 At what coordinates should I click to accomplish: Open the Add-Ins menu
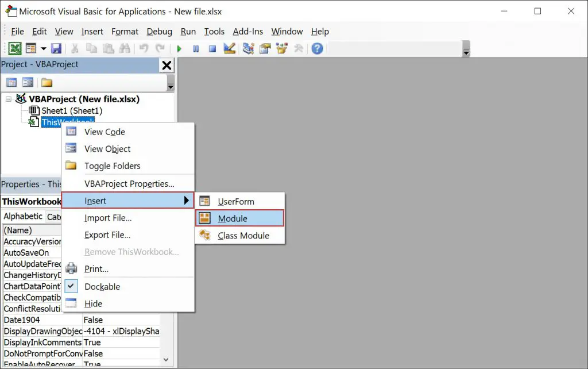click(248, 32)
